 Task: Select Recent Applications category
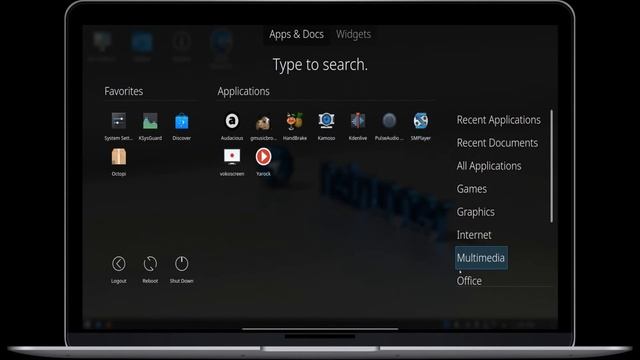point(498,120)
